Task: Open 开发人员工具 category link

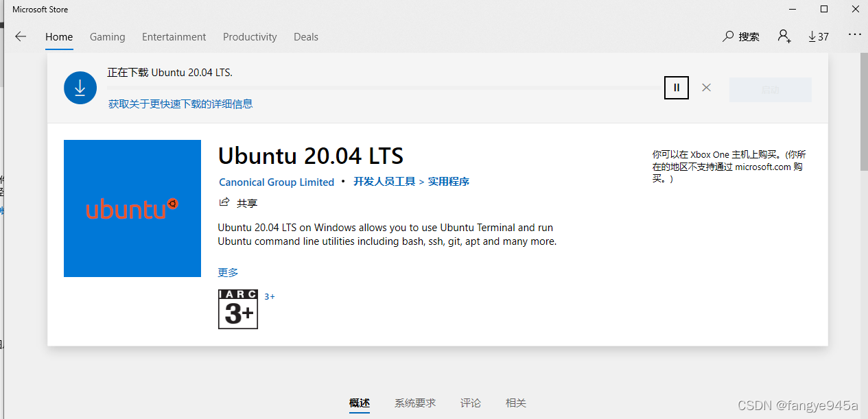Action: (384, 182)
